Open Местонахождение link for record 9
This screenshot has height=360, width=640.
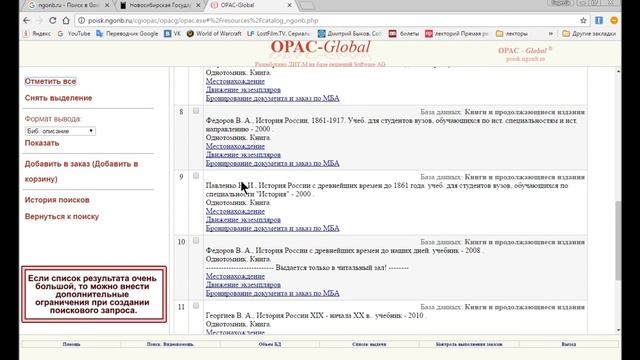pos(235,211)
